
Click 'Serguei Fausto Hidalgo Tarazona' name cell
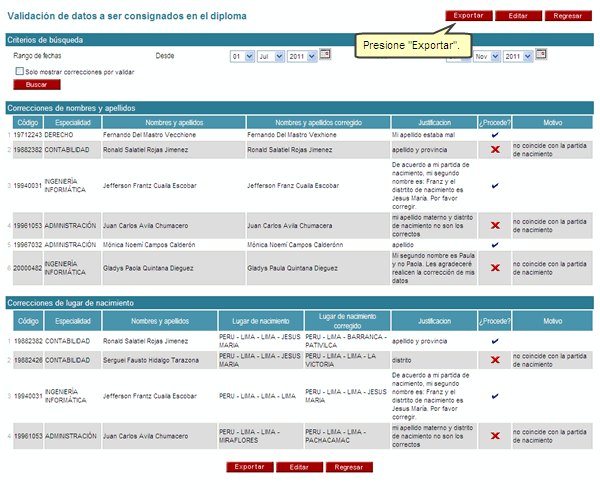coord(151,360)
